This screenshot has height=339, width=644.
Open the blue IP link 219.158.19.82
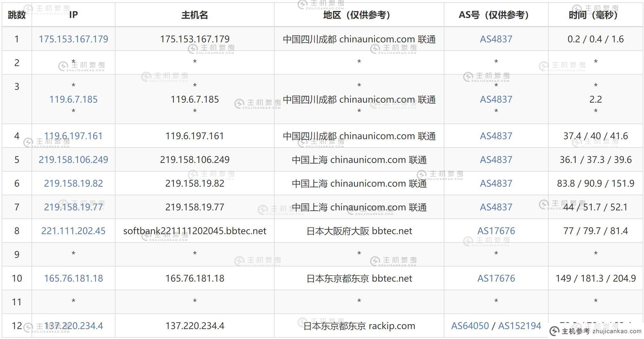coord(73,183)
